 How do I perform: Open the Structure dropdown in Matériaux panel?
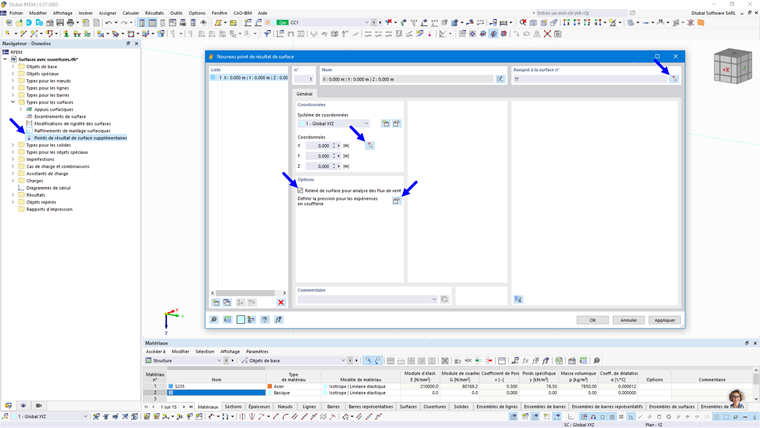(x=183, y=361)
